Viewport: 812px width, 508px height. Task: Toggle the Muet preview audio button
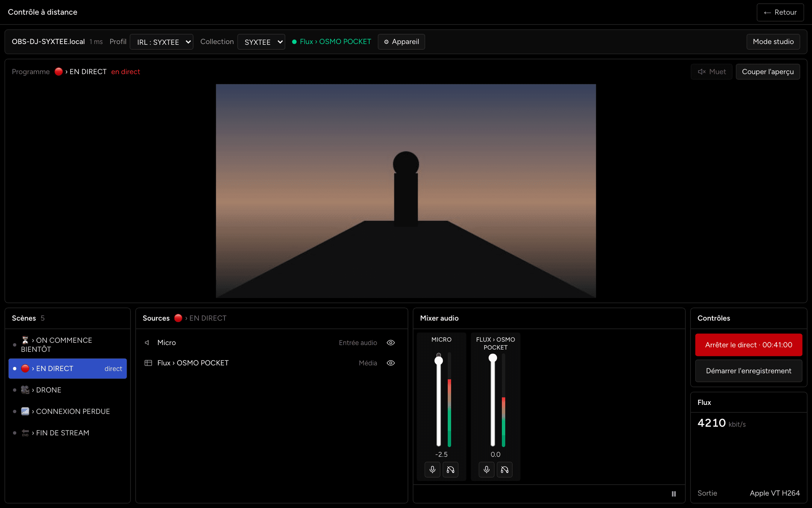coord(711,71)
